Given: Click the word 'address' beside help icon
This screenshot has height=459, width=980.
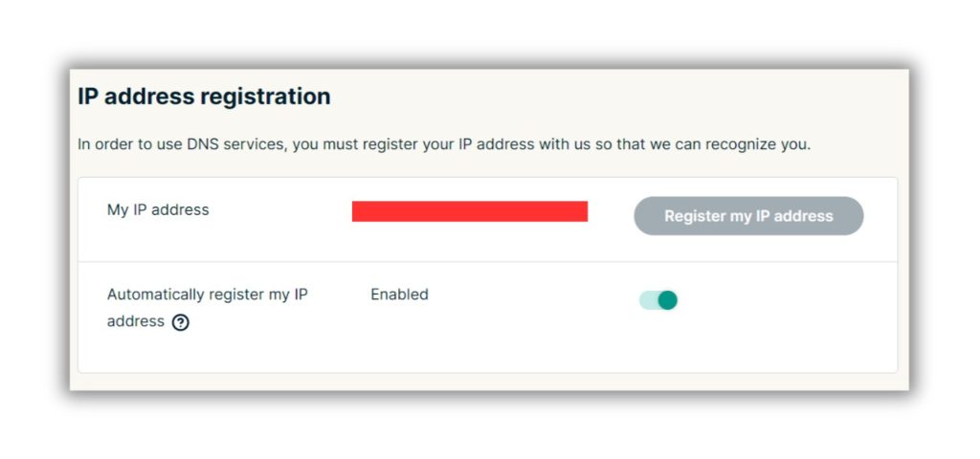Looking at the screenshot, I should click(x=136, y=321).
